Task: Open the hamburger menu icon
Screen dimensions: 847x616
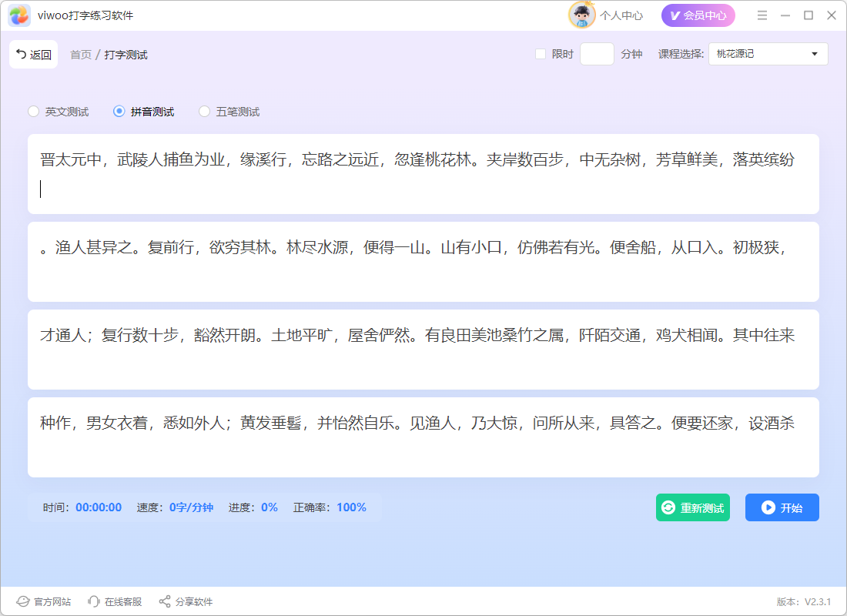Action: point(762,15)
